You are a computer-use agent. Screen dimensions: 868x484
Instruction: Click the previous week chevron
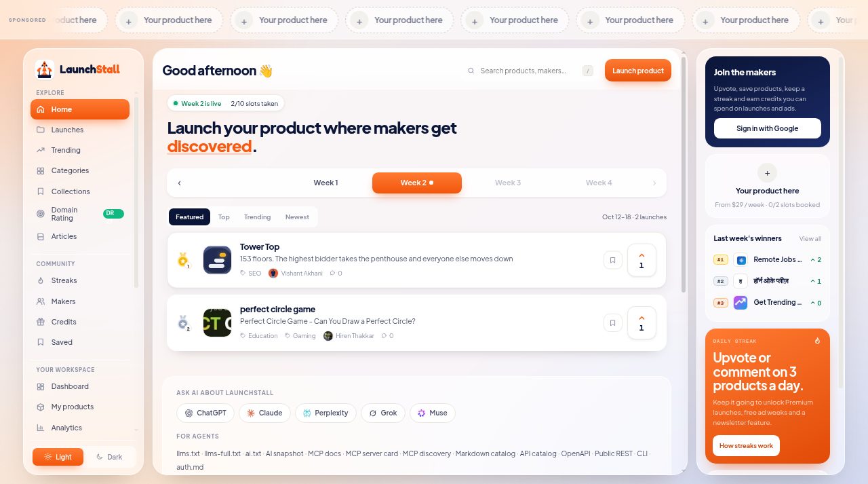[180, 183]
